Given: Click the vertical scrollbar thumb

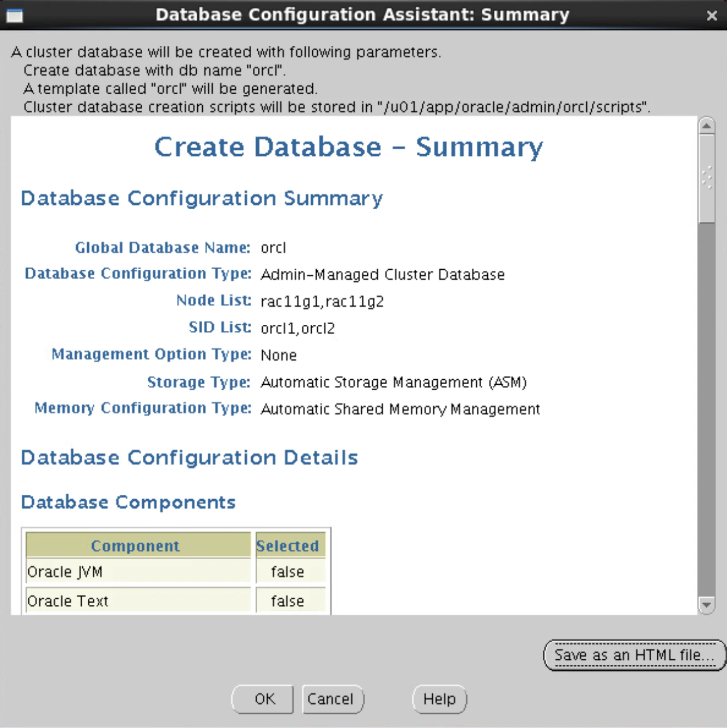Looking at the screenshot, I should pos(707,179).
